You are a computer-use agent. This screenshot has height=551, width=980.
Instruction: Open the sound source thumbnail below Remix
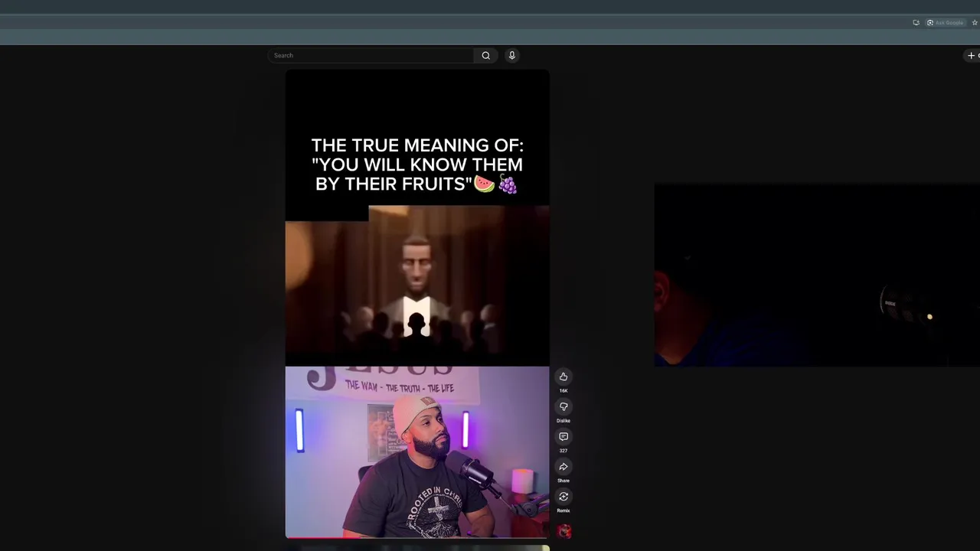[564, 531]
